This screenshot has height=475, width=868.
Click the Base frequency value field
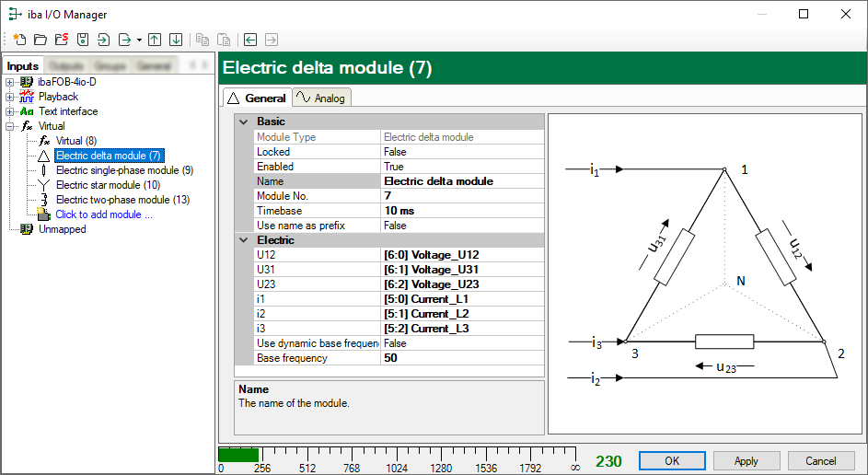pos(462,358)
